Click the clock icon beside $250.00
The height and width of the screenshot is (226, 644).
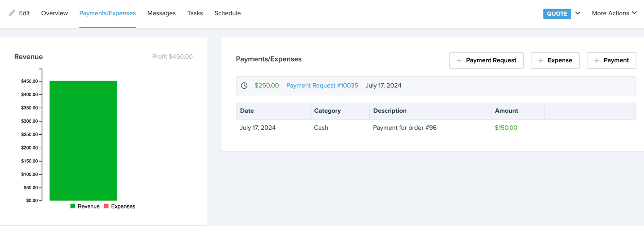point(244,85)
